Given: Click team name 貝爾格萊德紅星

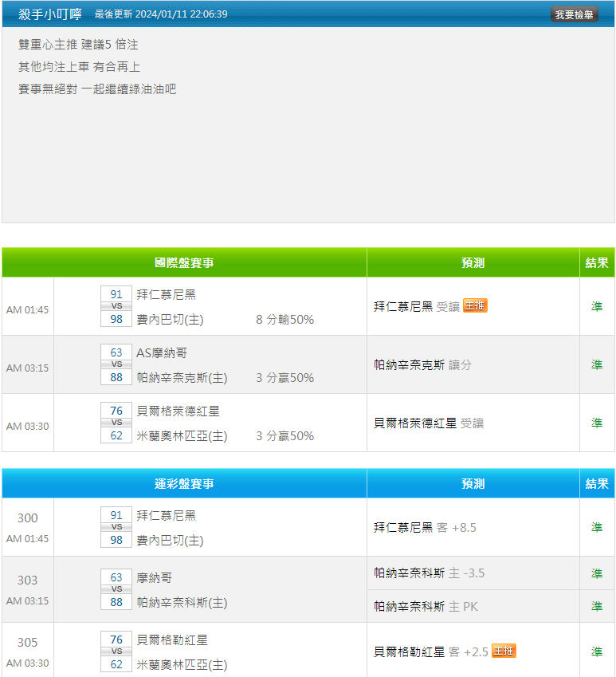Looking at the screenshot, I should pyautogui.click(x=179, y=411).
